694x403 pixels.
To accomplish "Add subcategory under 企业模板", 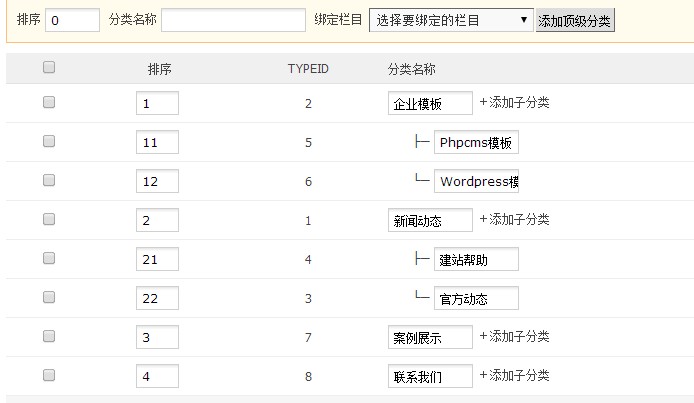I will [514, 103].
